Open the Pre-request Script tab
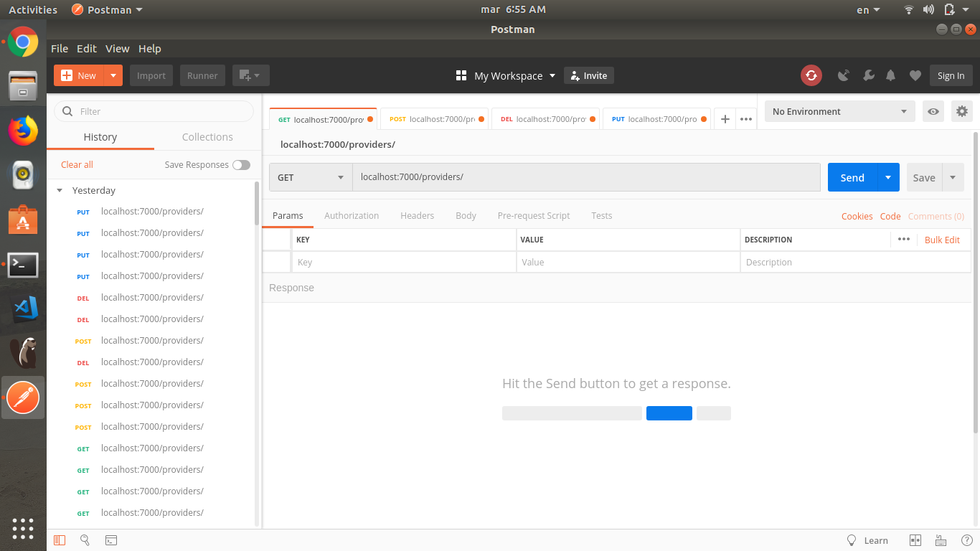Screen dimensions: 980x551 tap(534, 216)
